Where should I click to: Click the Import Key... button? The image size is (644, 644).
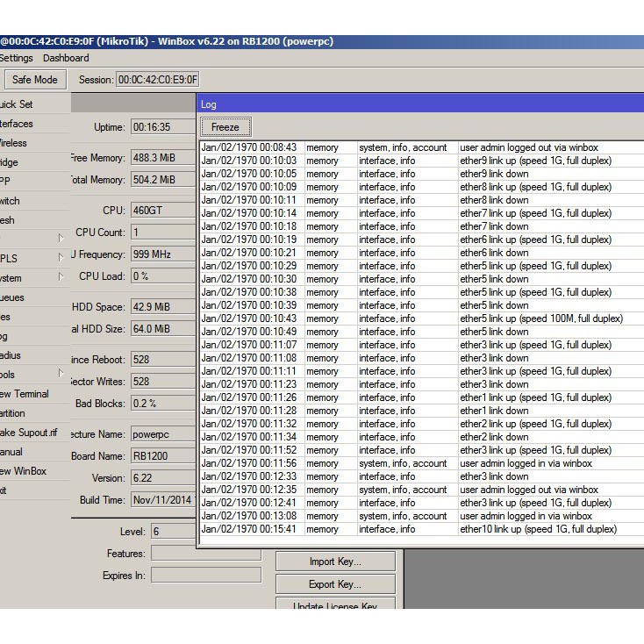[335, 562]
